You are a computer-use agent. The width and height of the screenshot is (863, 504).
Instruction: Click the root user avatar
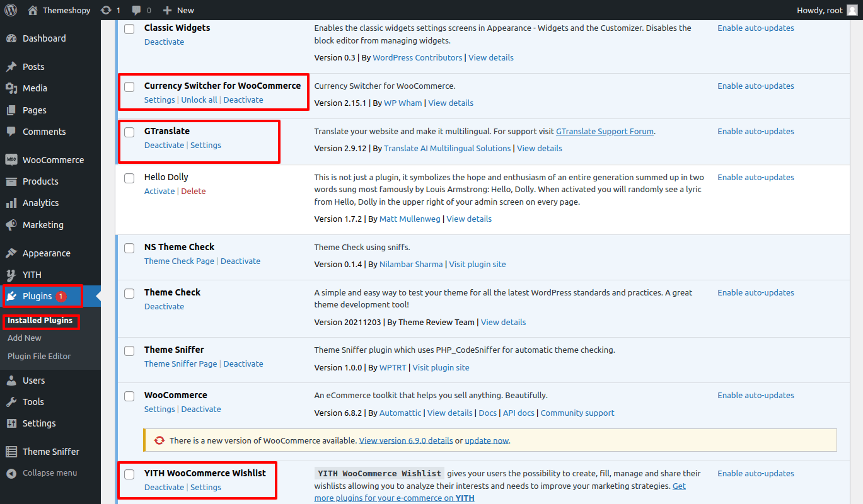pyautogui.click(x=852, y=10)
